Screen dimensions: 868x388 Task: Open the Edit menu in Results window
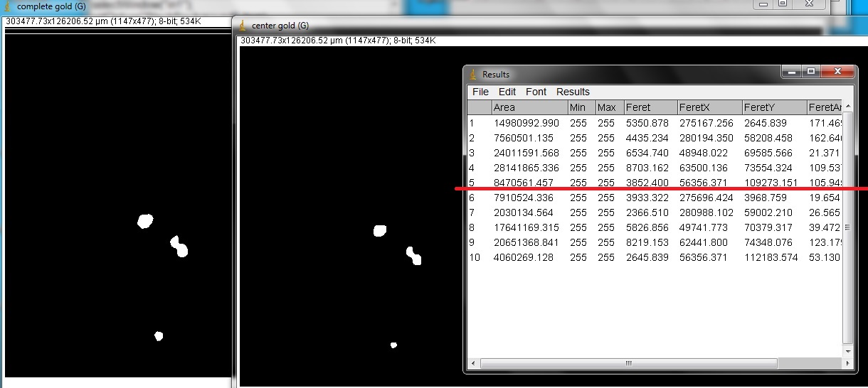(507, 92)
